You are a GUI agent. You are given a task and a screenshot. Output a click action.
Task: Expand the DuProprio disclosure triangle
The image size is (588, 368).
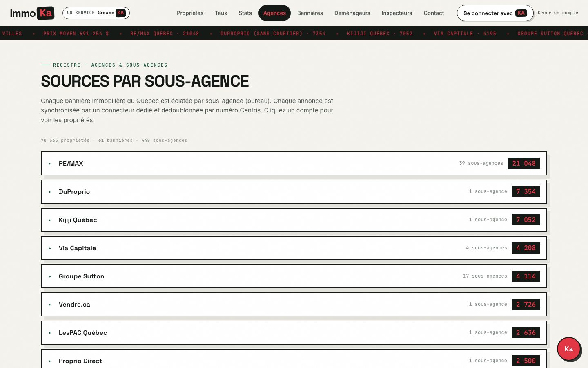click(50, 192)
